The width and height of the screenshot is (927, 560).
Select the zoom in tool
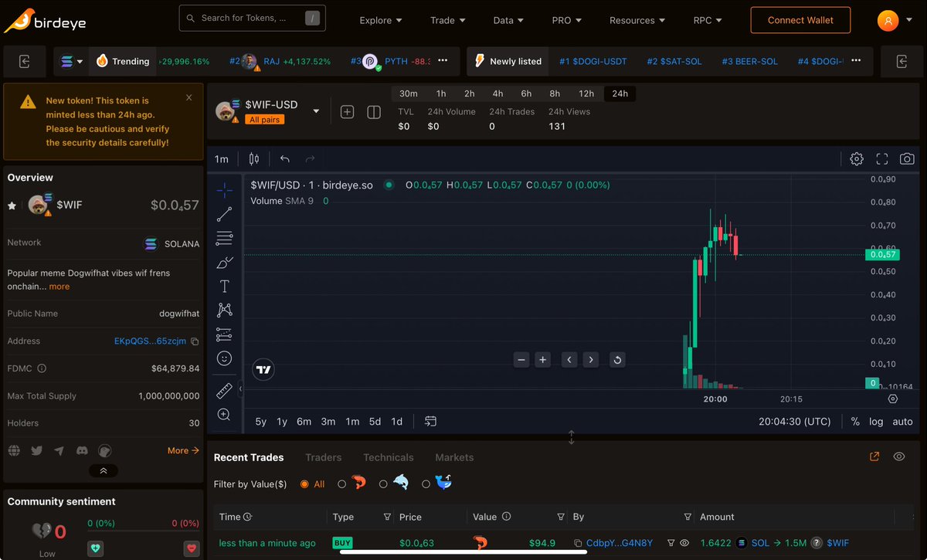[x=224, y=415]
